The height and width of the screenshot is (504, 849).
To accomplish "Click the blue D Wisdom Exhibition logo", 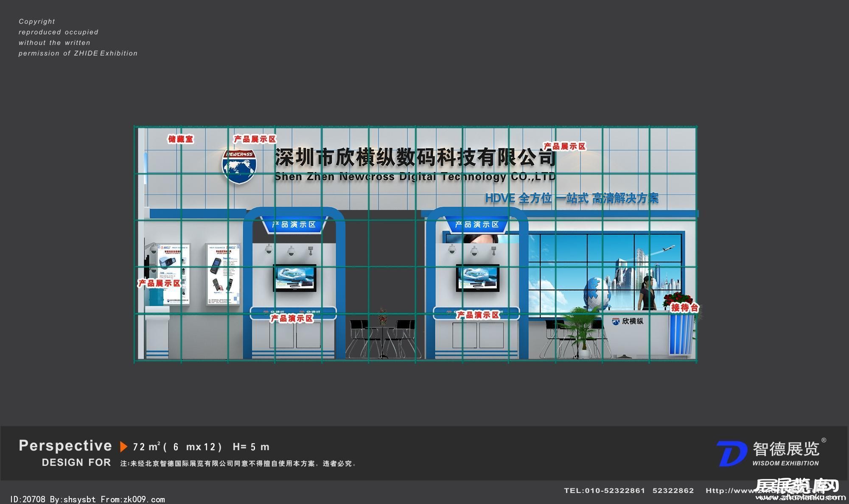I will click(x=732, y=453).
